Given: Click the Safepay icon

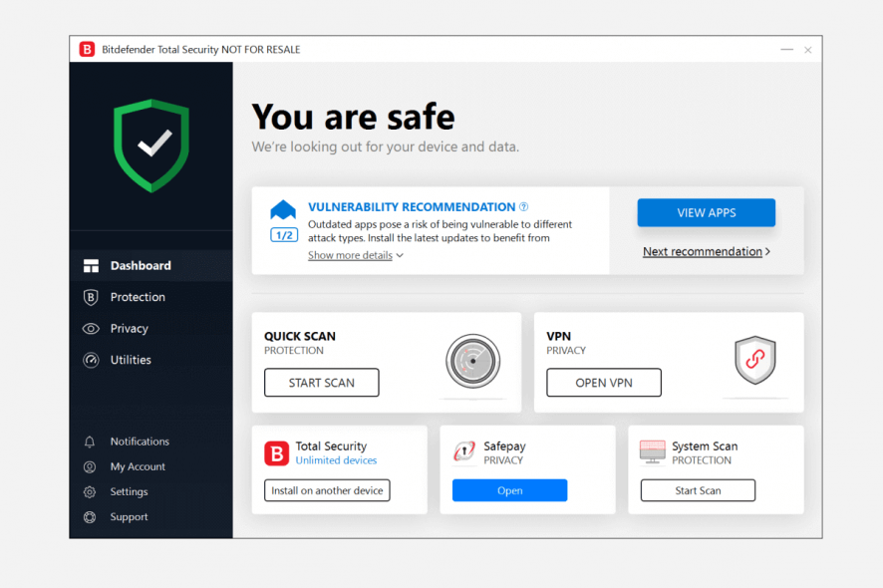Looking at the screenshot, I should 464,451.
